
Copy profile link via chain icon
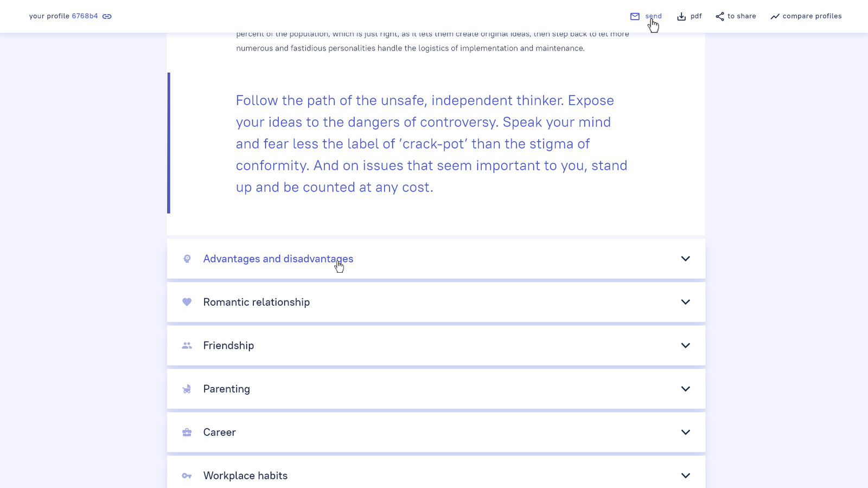107,16
